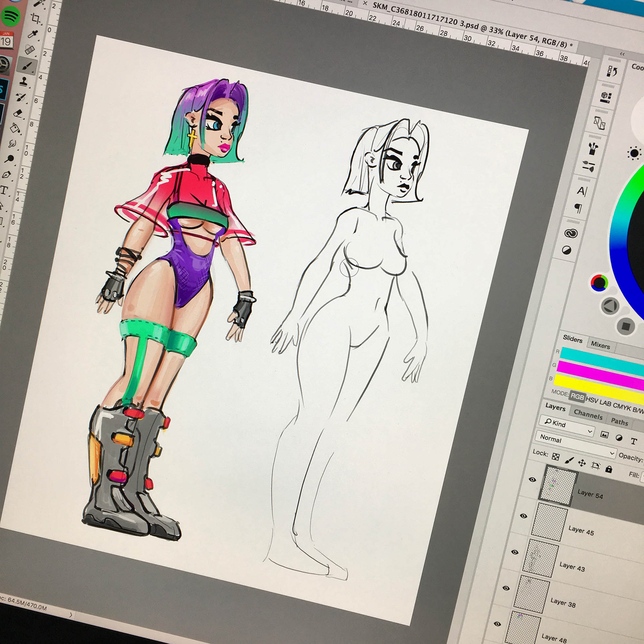Select the Crop tool
Viewport: 644px width, 644px height.
36,18
